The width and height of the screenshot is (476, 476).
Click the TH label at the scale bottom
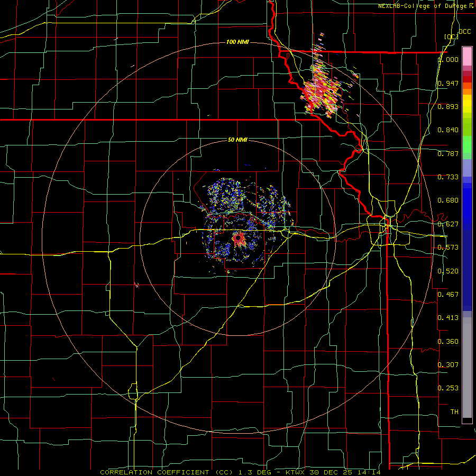(454, 412)
